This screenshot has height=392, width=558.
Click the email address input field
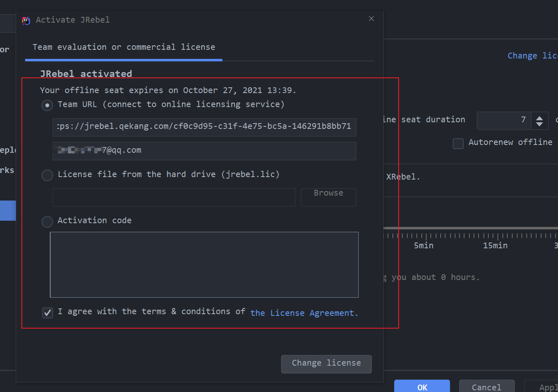[204, 151]
